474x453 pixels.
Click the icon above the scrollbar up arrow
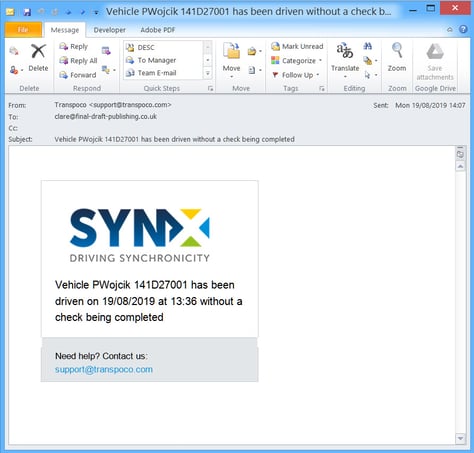click(460, 154)
